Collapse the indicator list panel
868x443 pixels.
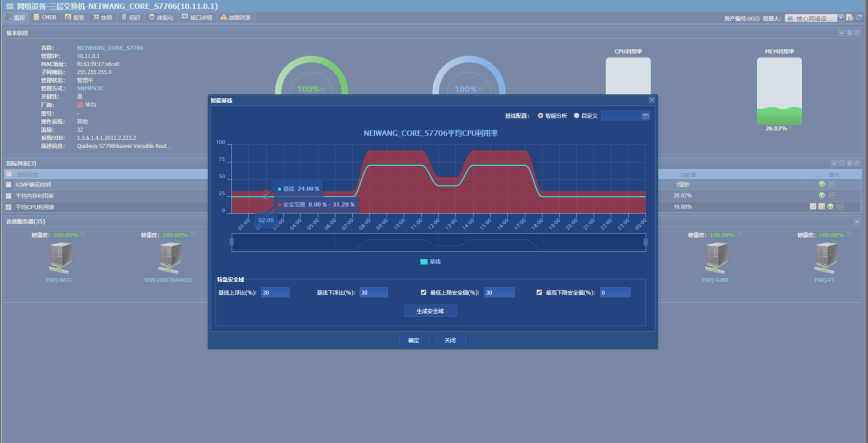pos(834,163)
